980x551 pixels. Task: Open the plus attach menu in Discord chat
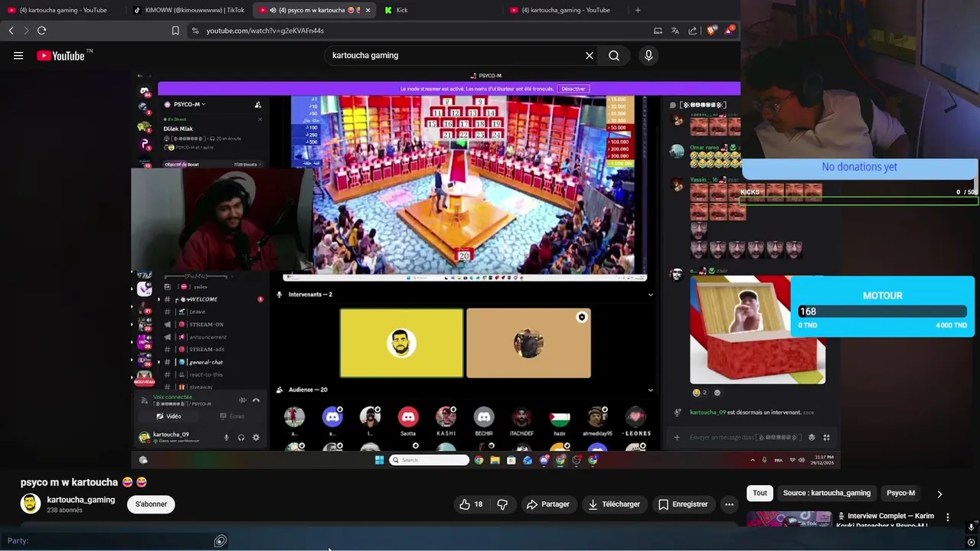(677, 437)
